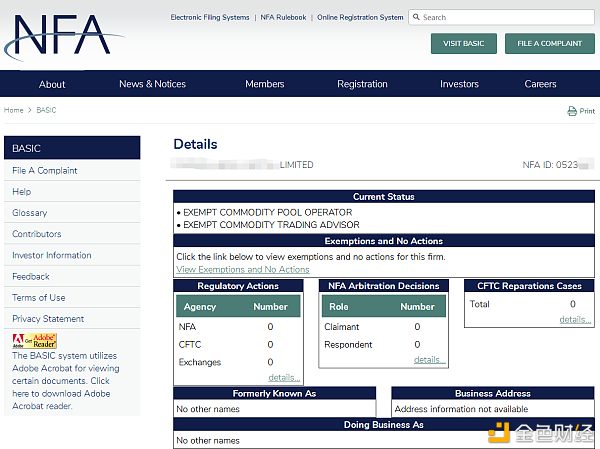
Task: Click the printer icon next to Print
Action: click(x=572, y=111)
